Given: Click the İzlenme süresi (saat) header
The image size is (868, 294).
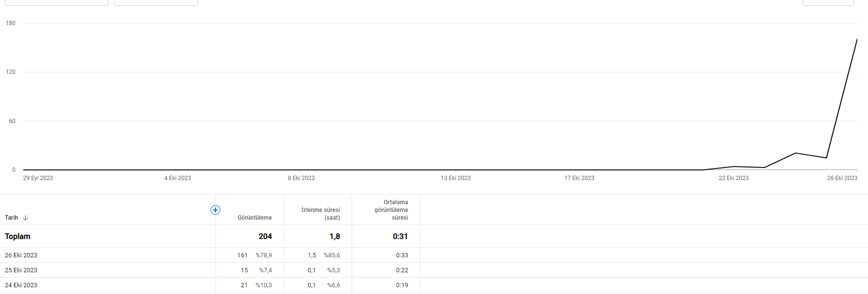Looking at the screenshot, I should coord(321,214).
